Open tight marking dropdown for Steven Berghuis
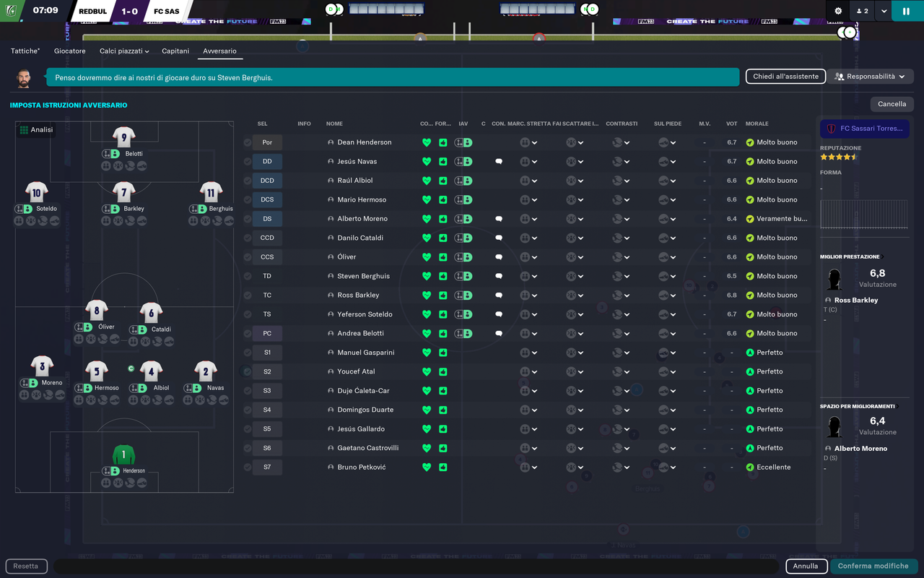The height and width of the screenshot is (578, 924). pos(529,276)
